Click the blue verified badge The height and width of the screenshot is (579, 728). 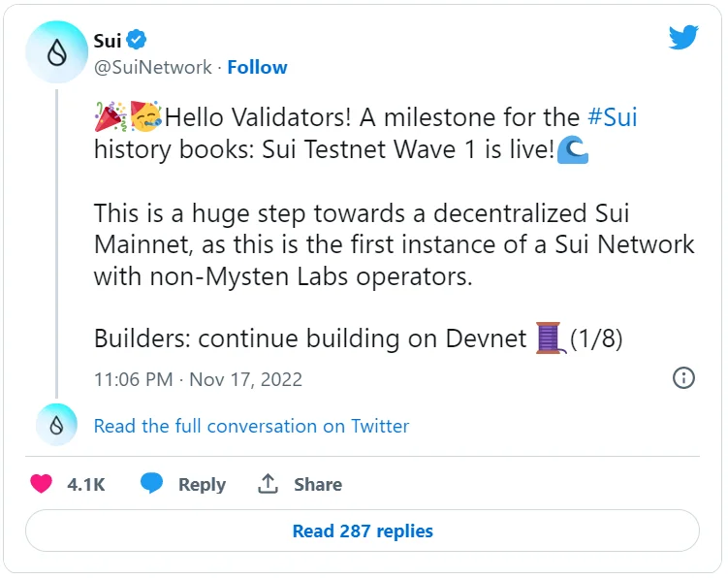point(139,40)
